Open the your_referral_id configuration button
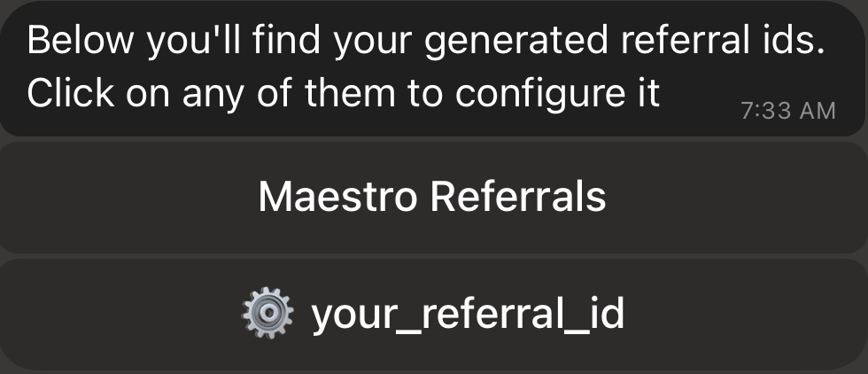868x374 pixels. tap(433, 314)
